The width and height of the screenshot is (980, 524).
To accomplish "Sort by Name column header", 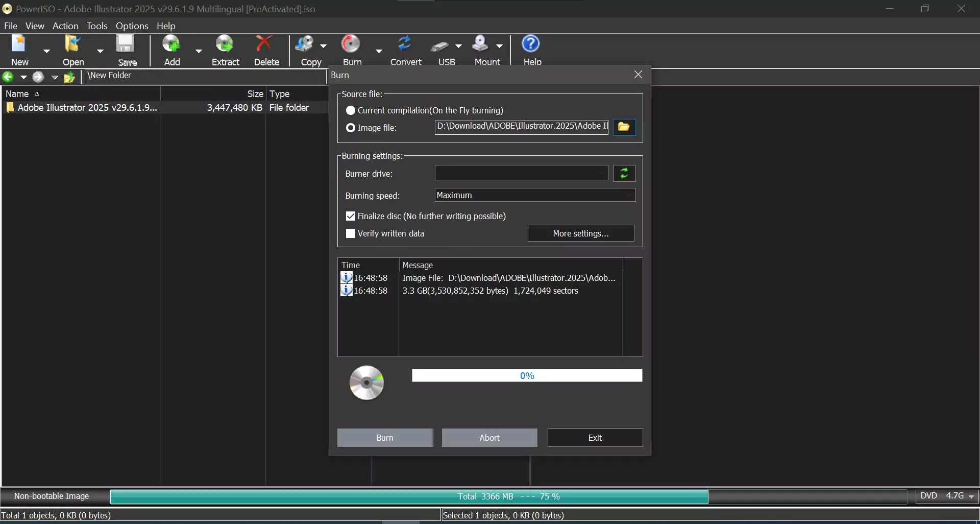I will pyautogui.click(x=81, y=94).
